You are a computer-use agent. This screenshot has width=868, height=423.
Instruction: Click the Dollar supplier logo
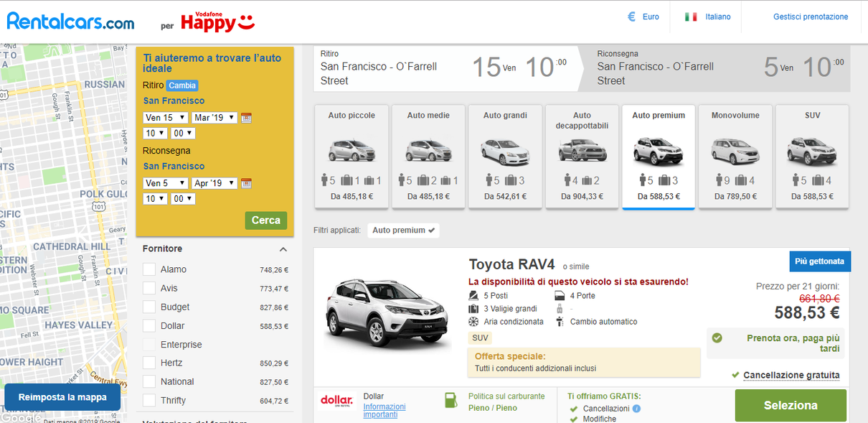tap(336, 401)
